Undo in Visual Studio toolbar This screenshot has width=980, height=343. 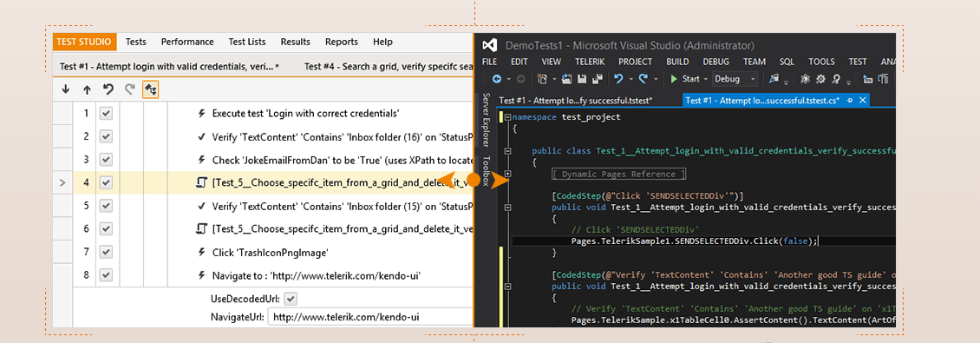click(x=618, y=79)
